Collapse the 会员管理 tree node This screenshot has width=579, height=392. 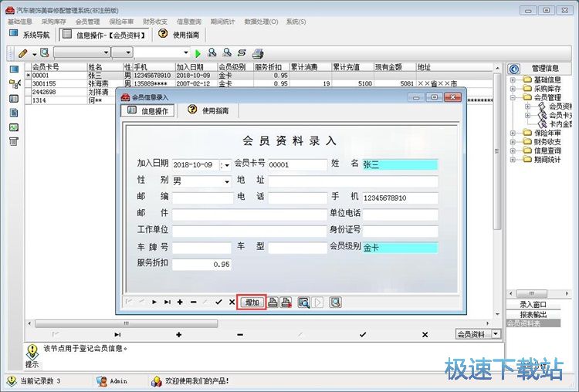click(513, 97)
